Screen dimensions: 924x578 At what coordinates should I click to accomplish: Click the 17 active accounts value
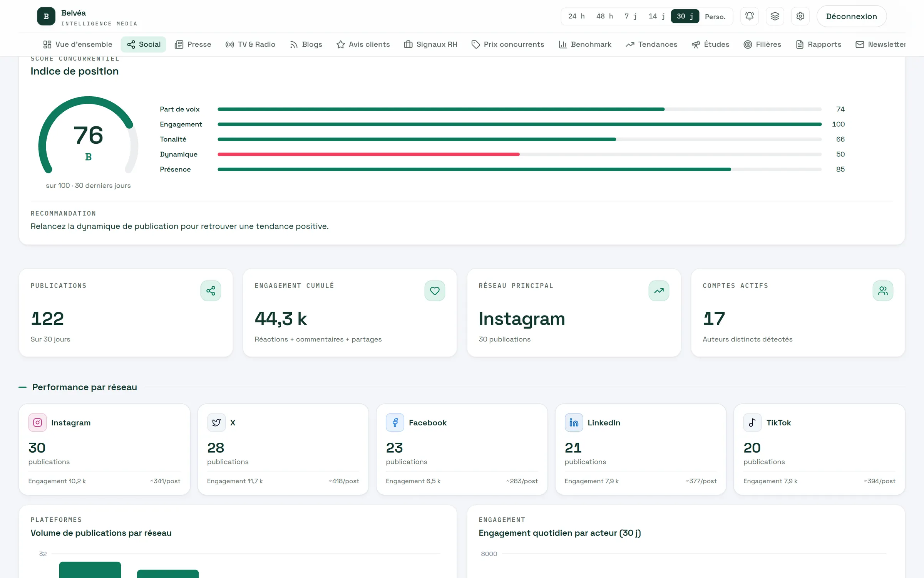[x=714, y=319]
